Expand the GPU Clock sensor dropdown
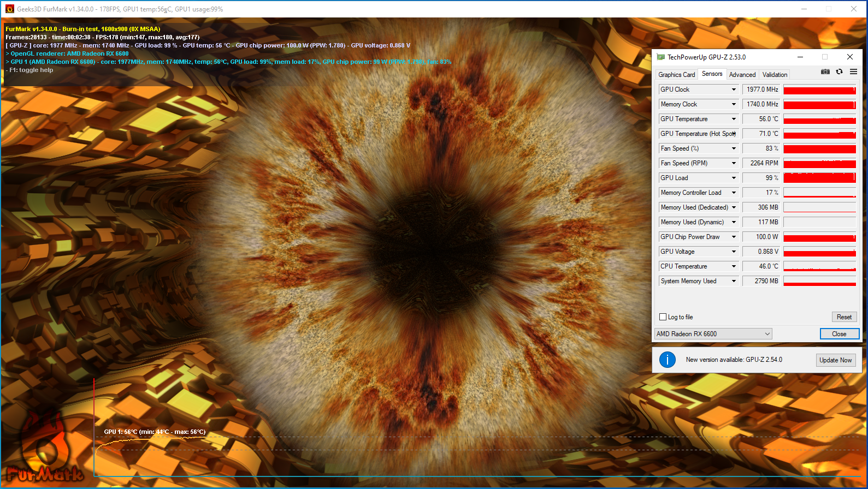 [x=734, y=90]
